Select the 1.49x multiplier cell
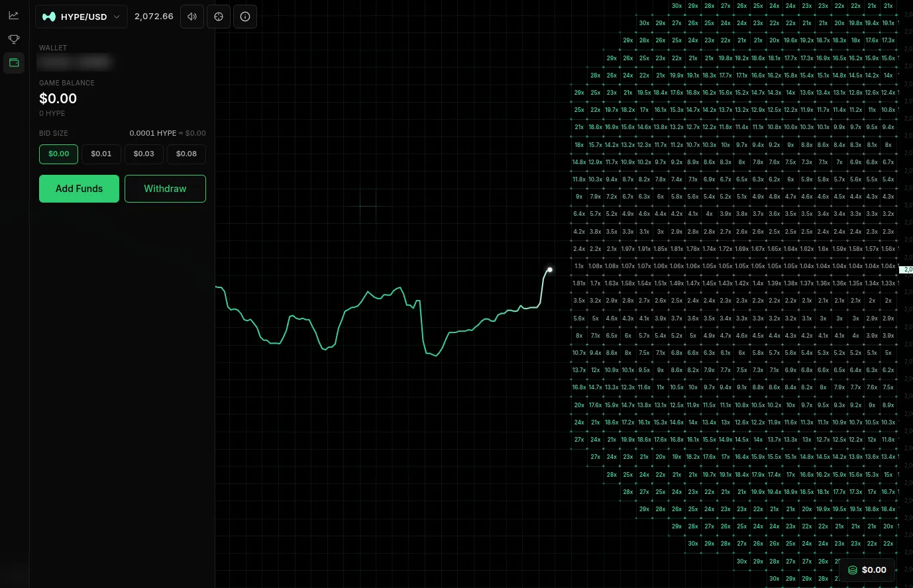The height and width of the screenshot is (588, 913). point(676,283)
